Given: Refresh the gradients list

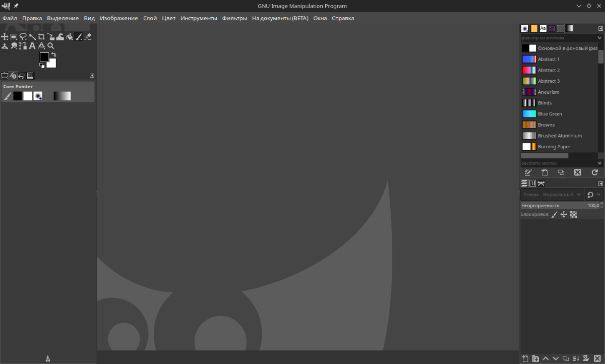Looking at the screenshot, I should (594, 172).
